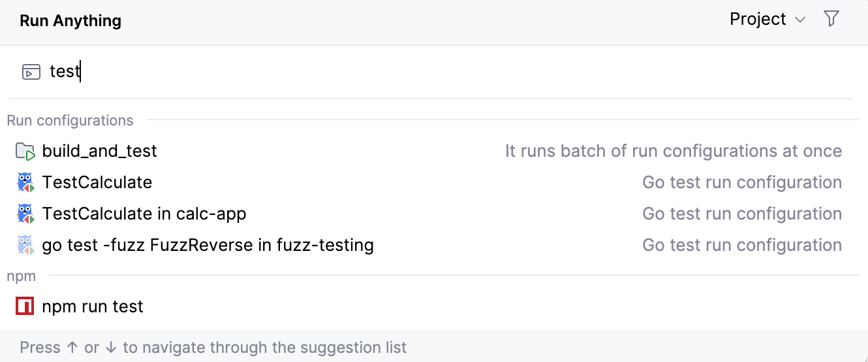Select go test -fuzz FuzzReverse entry
This screenshot has height=362, width=868.
(x=208, y=245)
